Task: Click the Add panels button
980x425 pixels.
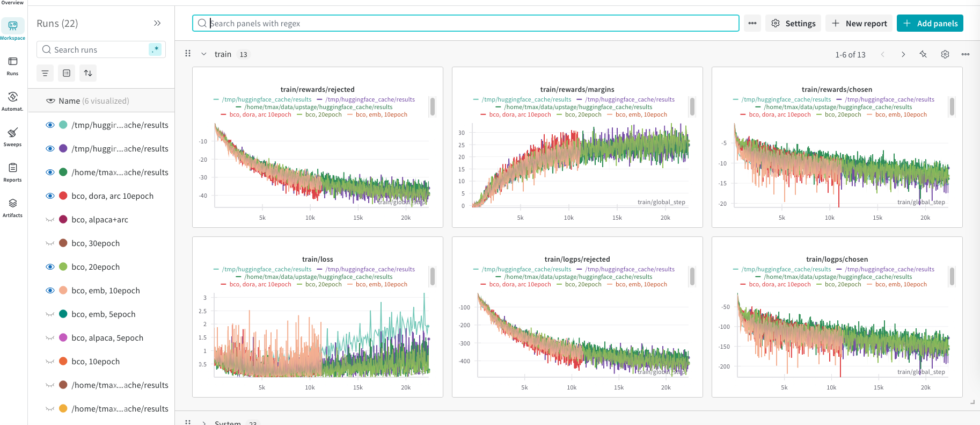Action: (x=930, y=23)
